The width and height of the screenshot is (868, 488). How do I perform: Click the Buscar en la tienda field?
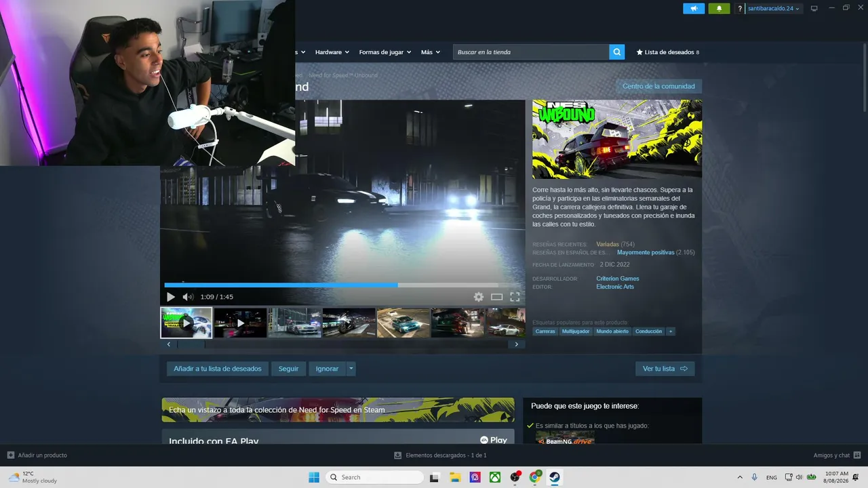(531, 52)
